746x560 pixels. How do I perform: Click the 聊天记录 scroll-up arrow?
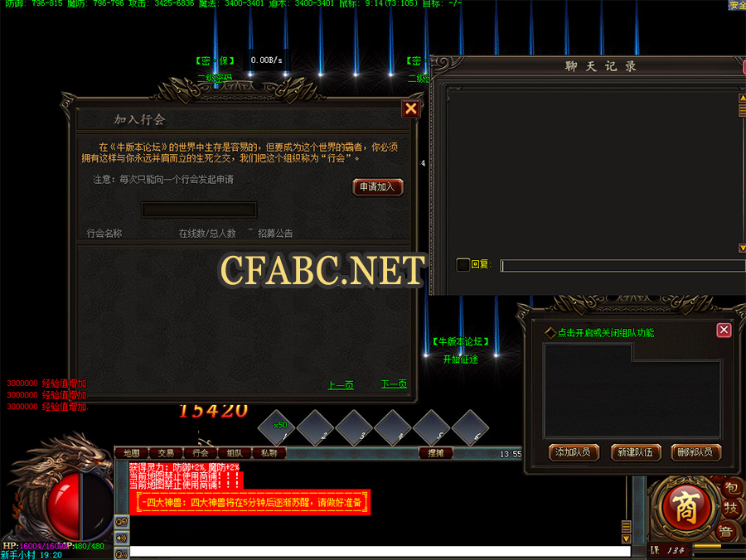[x=742, y=98]
